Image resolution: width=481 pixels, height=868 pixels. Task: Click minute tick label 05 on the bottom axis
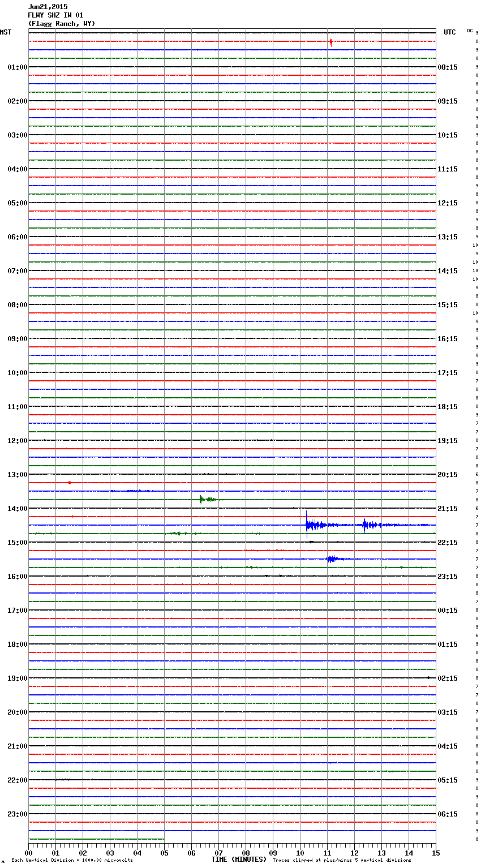pyautogui.click(x=164, y=853)
